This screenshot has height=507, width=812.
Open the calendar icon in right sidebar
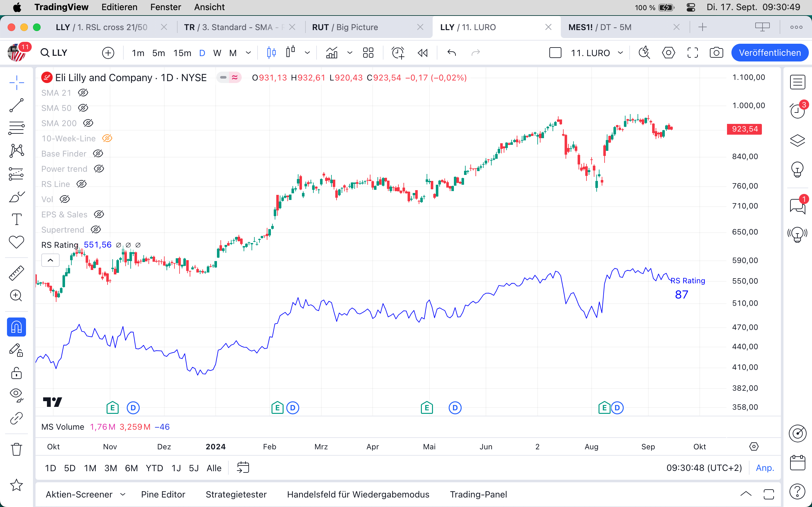pos(797,463)
